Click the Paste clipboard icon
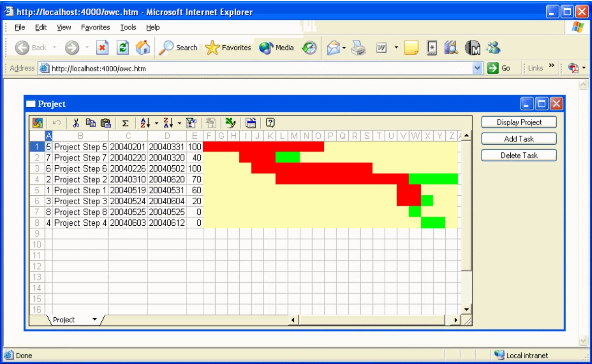The image size is (592, 364). [105, 123]
